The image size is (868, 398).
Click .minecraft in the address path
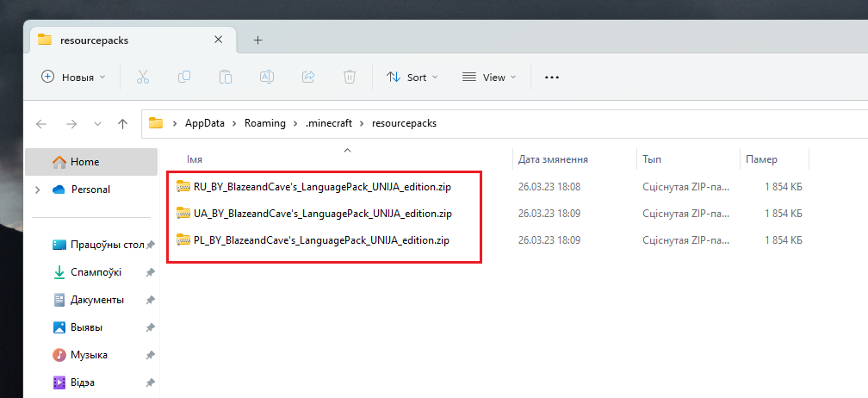[x=329, y=123]
